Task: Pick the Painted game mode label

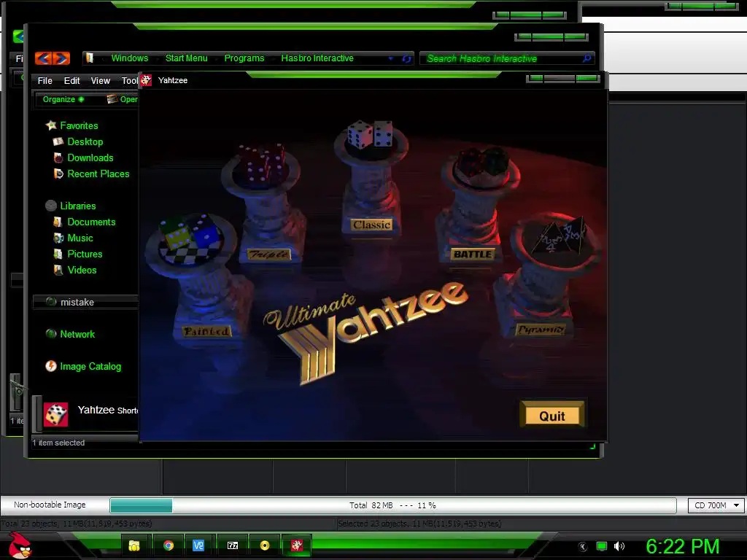Action: tap(206, 331)
